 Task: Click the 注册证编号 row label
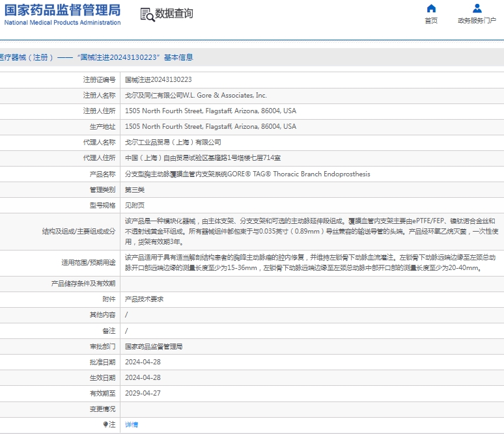(99, 79)
